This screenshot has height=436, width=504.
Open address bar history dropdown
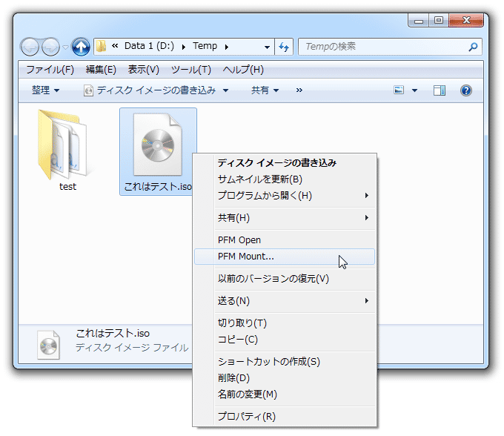click(x=267, y=47)
